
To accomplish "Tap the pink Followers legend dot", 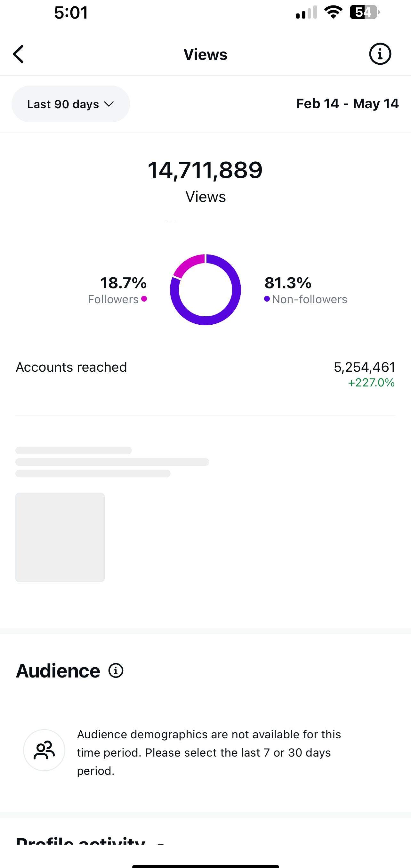I will tap(144, 298).
